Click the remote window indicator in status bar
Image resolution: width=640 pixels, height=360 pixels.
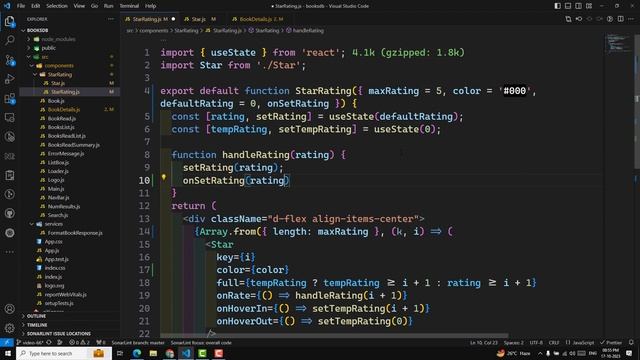click(7, 342)
